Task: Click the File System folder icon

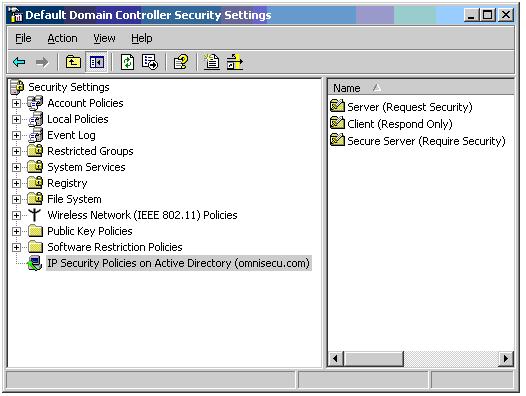Action: (35, 199)
